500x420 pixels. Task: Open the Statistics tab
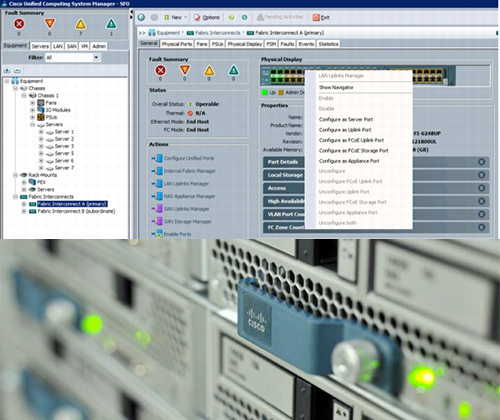(328, 44)
